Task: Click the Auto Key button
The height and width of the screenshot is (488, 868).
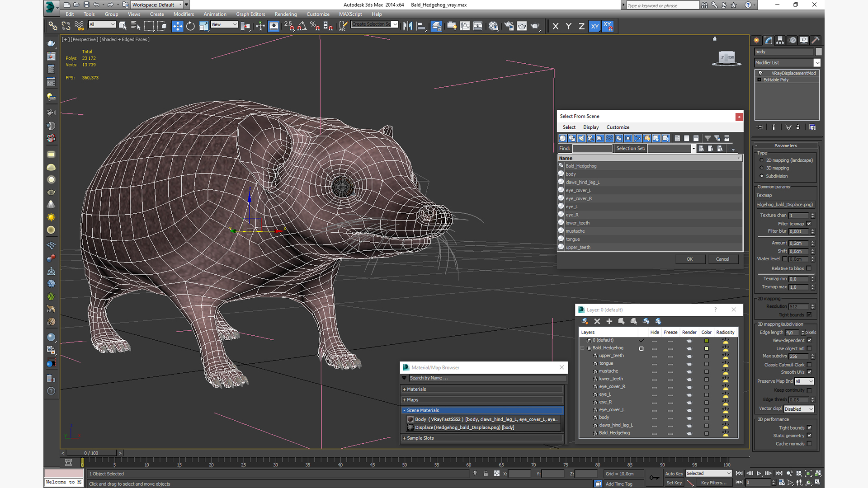Action: point(674,474)
